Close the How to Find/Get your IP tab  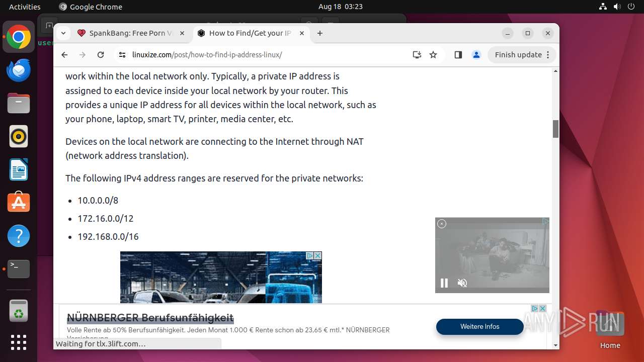302,33
